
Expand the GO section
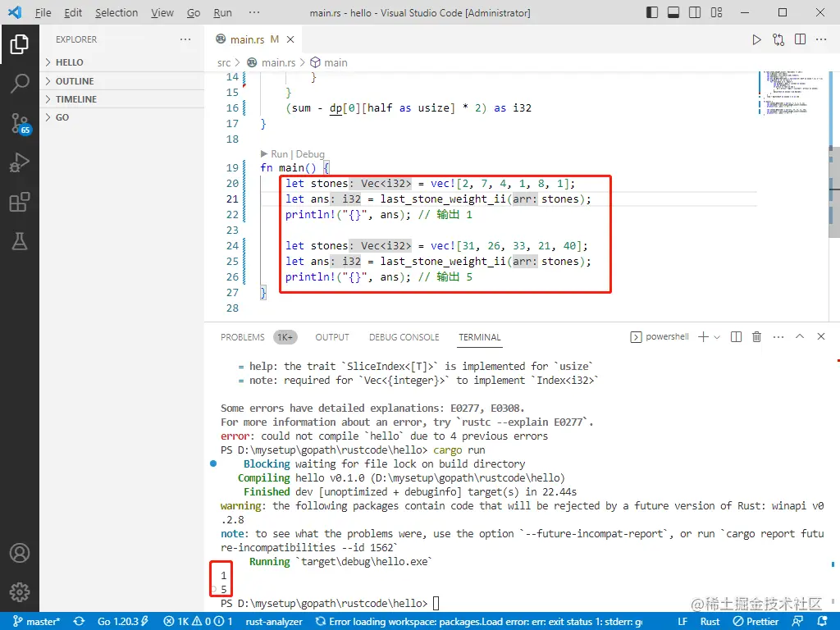tap(122, 117)
